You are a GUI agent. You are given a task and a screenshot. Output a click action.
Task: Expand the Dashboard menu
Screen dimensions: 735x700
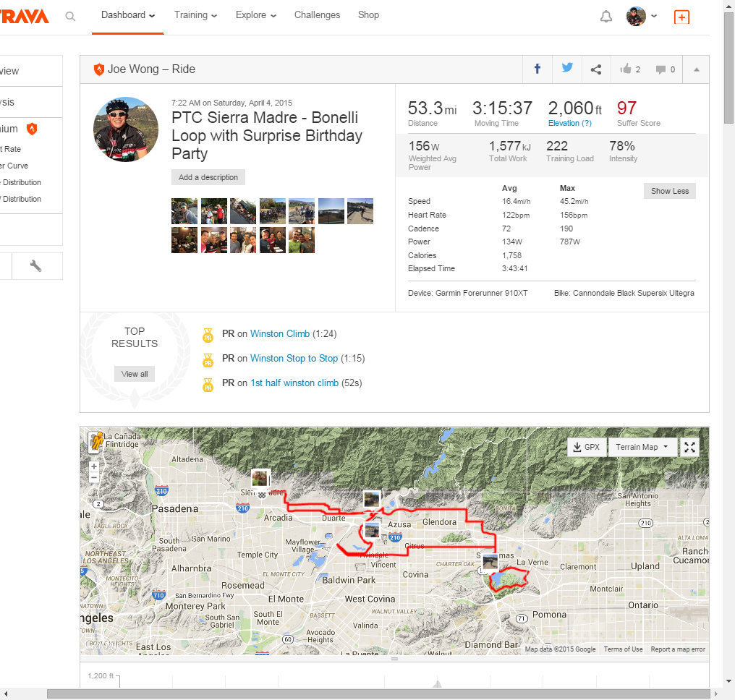pyautogui.click(x=128, y=15)
